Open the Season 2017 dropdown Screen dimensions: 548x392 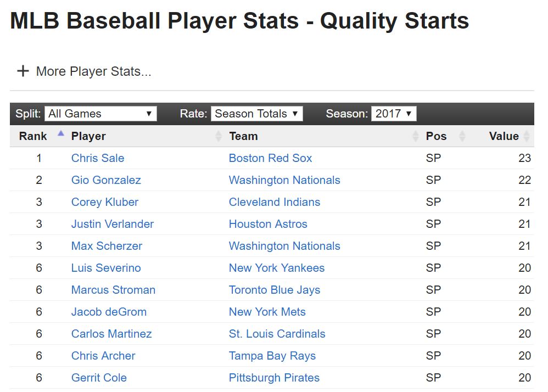394,114
